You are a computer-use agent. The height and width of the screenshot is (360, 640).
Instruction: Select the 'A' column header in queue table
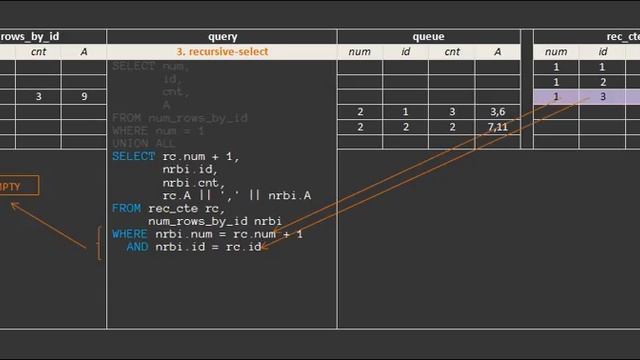coord(498,52)
